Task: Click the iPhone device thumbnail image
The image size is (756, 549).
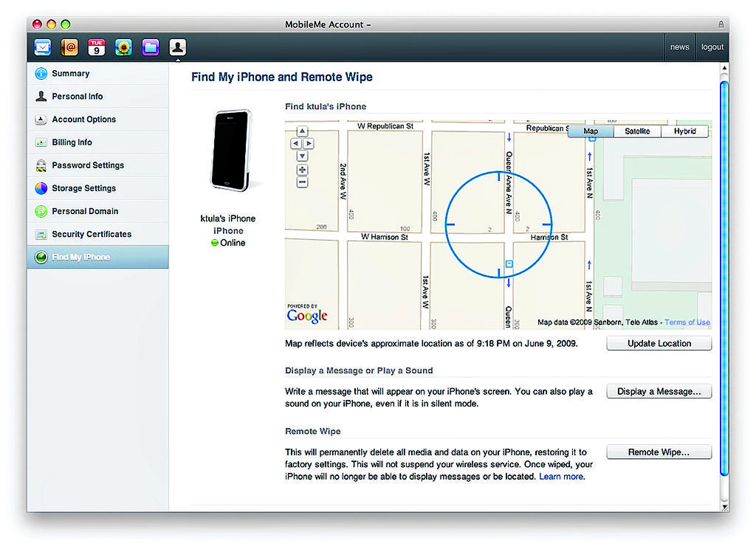Action: tap(231, 151)
